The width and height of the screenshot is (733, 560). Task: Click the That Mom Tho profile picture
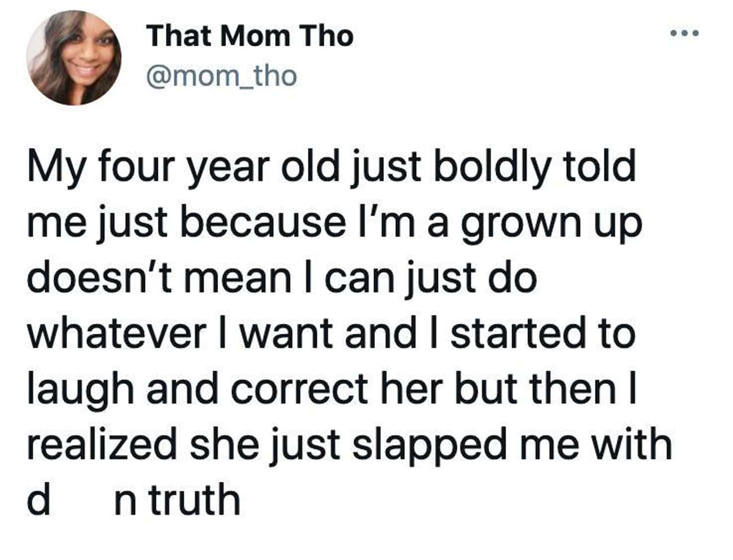(x=74, y=58)
